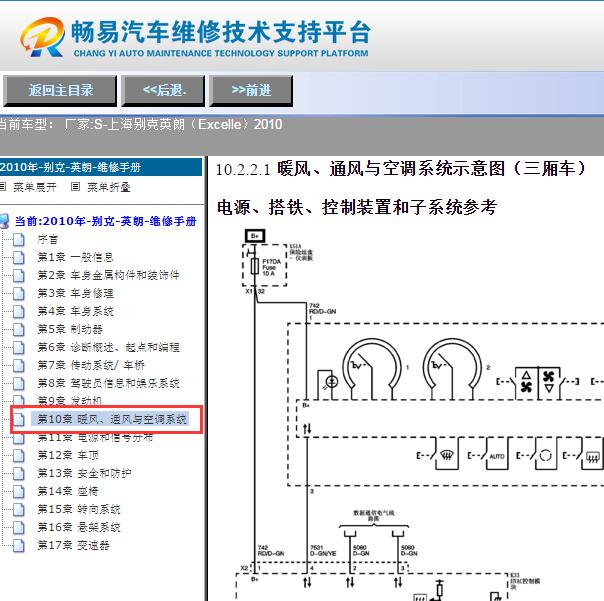Open 第12章 车顶

(68, 455)
